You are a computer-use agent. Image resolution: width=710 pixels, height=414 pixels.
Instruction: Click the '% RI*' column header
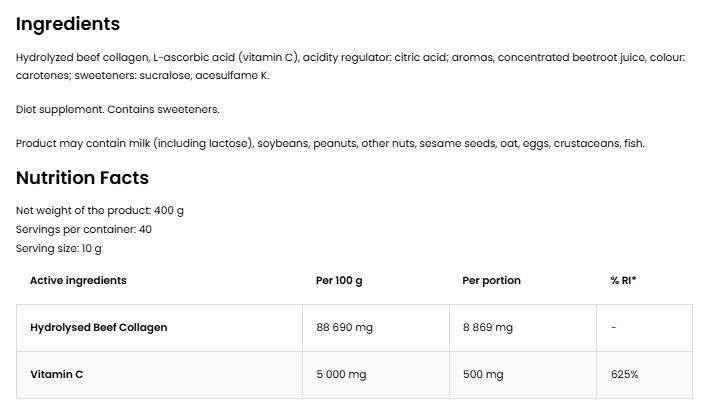623,280
